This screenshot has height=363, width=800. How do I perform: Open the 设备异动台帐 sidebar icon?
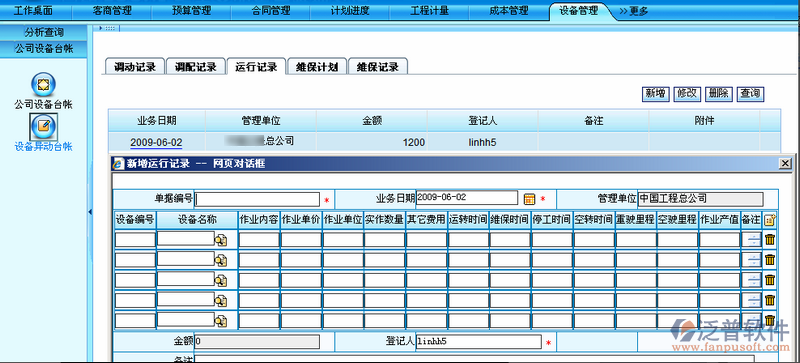coord(43,127)
